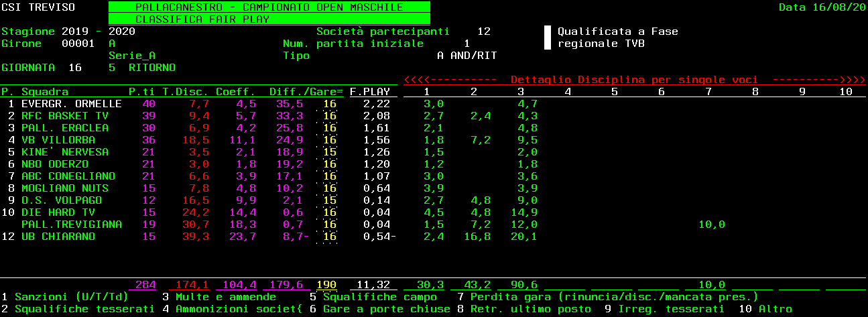Image resolution: width=868 pixels, height=317 pixels.
Task: Click the left arrows of Dettaglio Disciplina
Action: tap(449, 80)
